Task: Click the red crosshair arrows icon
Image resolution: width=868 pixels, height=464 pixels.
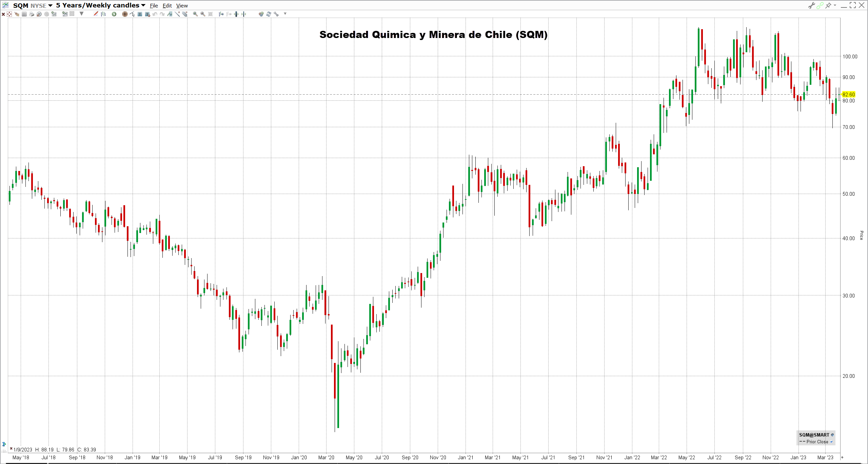Action: [9, 14]
